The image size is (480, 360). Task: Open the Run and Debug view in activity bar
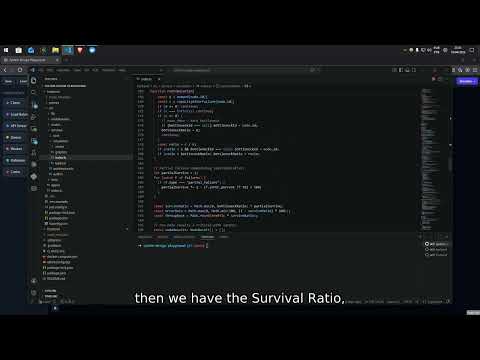(x=34, y=117)
